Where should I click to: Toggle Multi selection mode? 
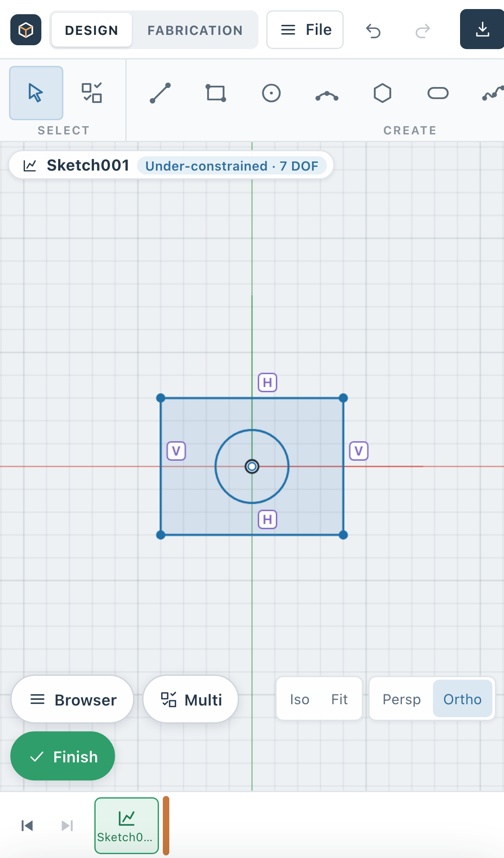[x=190, y=699]
